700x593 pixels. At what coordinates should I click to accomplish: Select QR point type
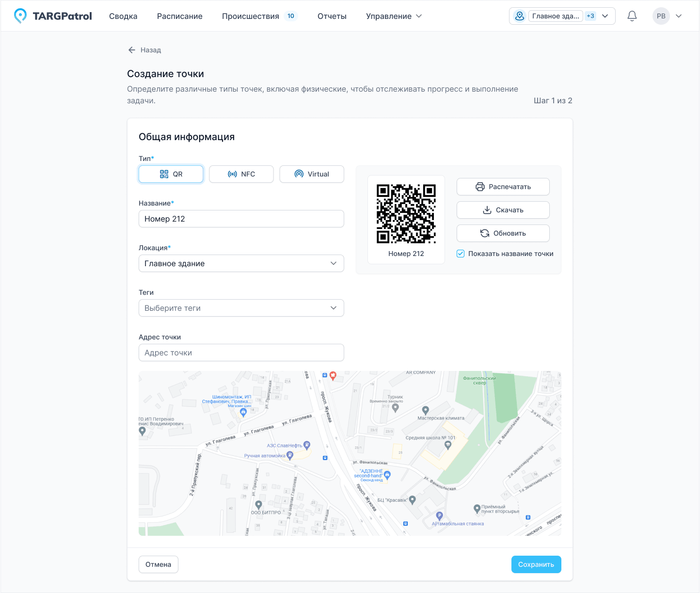click(171, 174)
